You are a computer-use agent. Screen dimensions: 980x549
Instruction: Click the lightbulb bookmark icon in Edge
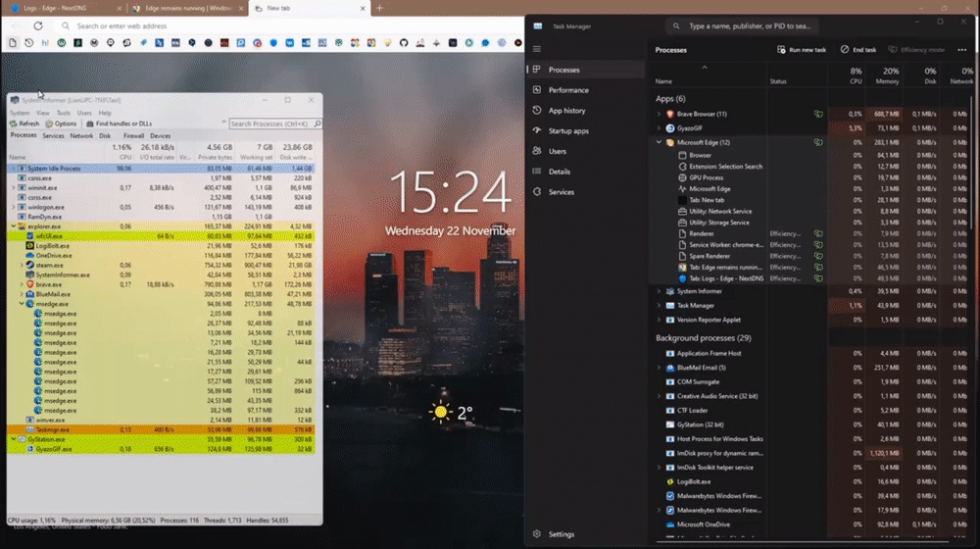(x=387, y=42)
